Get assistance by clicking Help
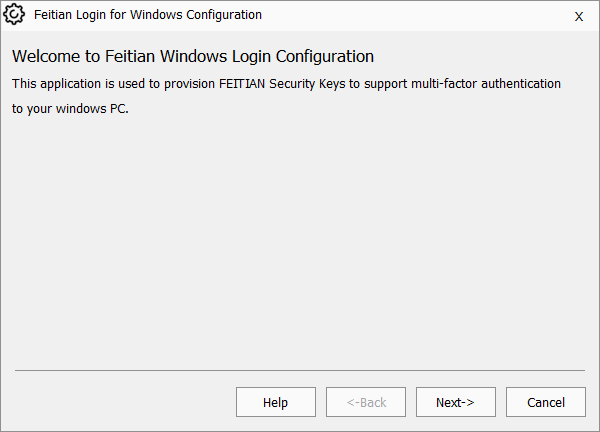 point(276,402)
